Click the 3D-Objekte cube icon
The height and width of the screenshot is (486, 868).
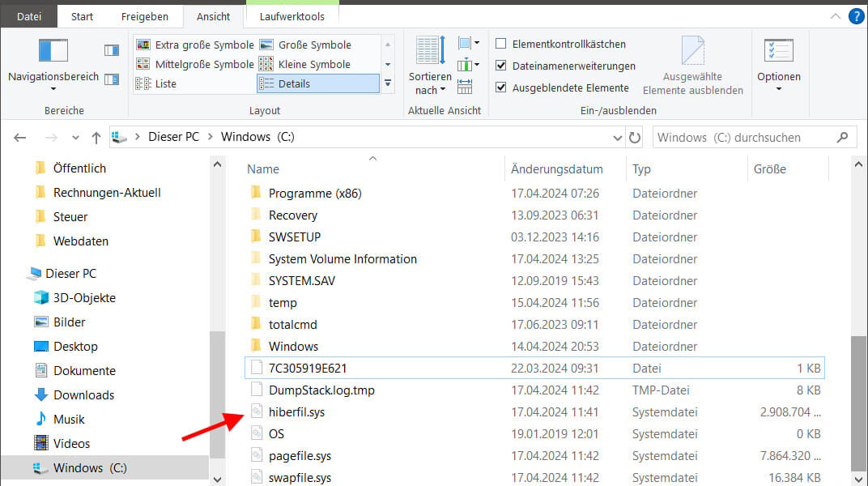pyautogui.click(x=41, y=298)
